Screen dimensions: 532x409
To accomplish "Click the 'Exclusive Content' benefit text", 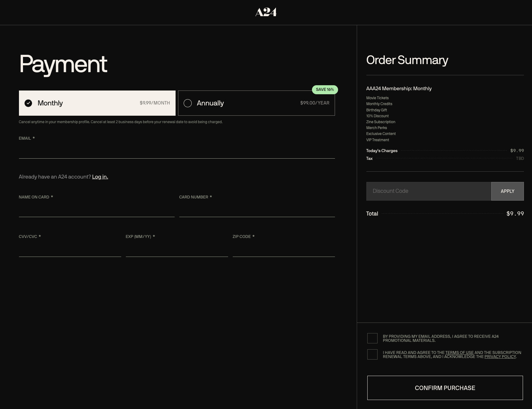I will [x=381, y=134].
